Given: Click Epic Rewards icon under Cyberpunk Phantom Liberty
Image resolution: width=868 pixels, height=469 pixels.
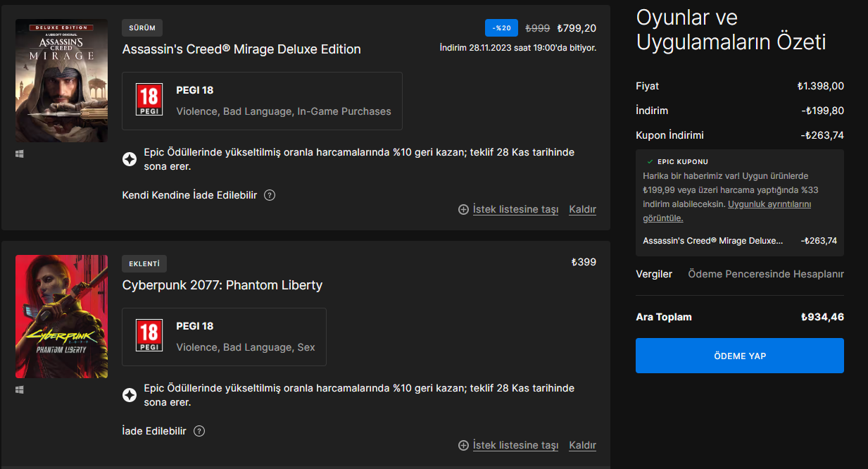Looking at the screenshot, I should pos(129,395).
